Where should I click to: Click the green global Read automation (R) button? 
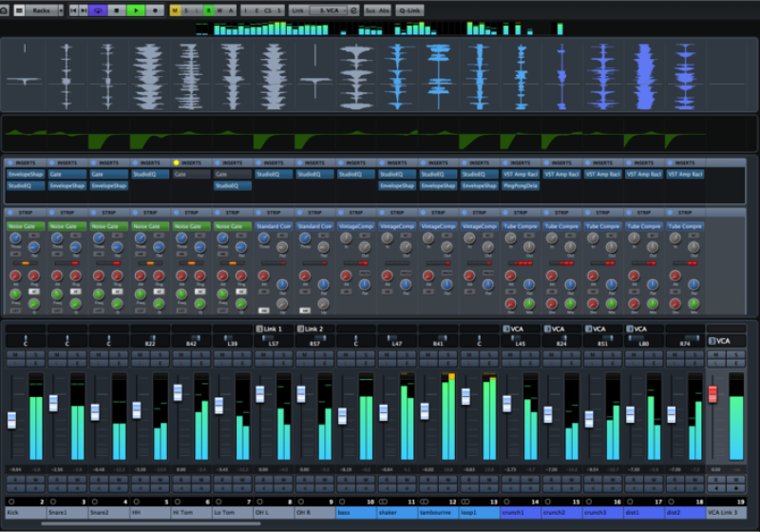208,9
